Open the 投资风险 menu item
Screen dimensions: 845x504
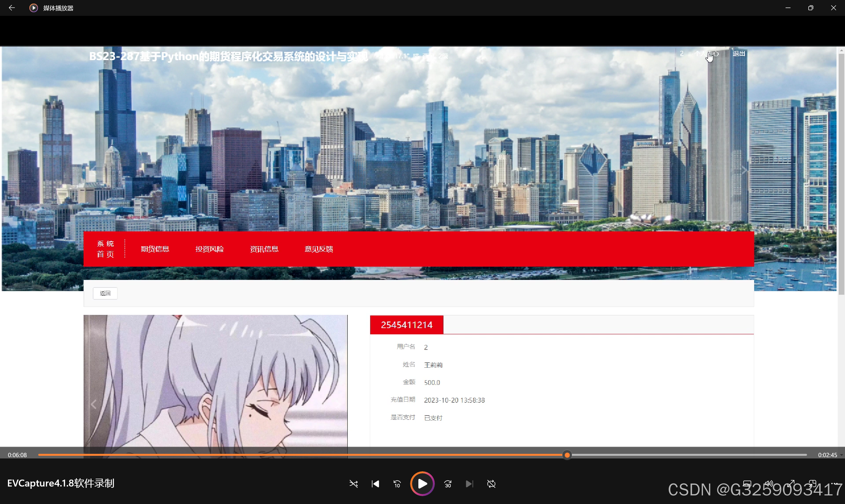(209, 249)
